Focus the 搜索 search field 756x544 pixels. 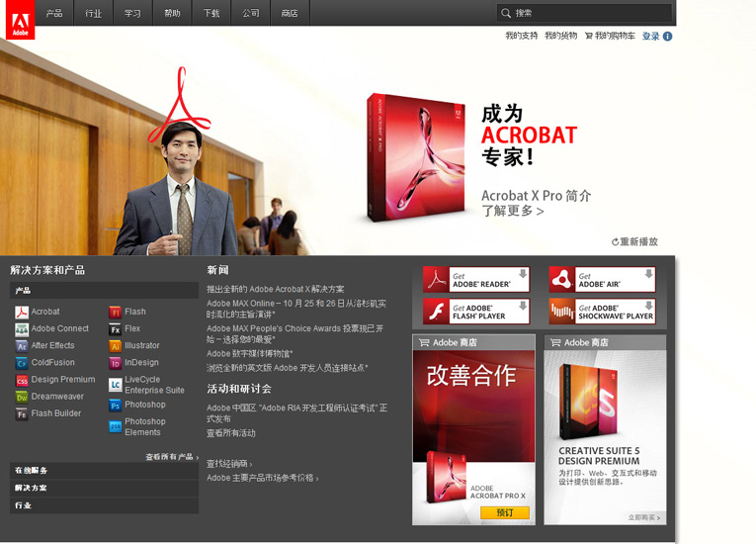click(584, 13)
